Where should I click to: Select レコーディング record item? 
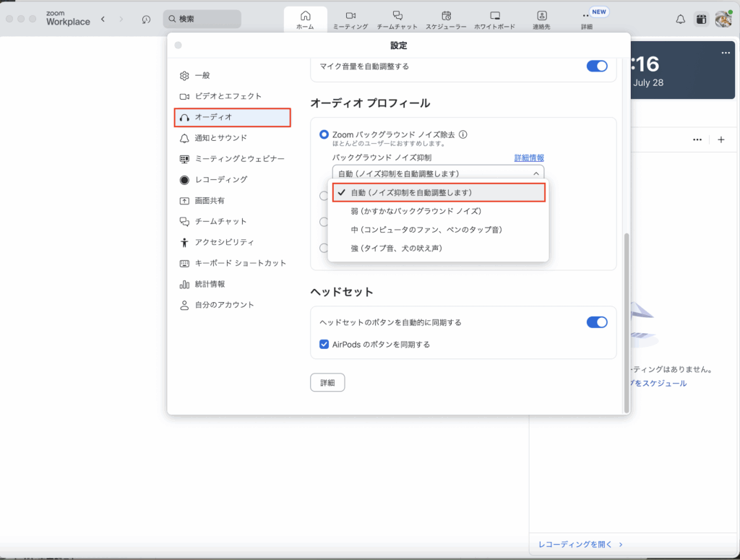point(232,180)
